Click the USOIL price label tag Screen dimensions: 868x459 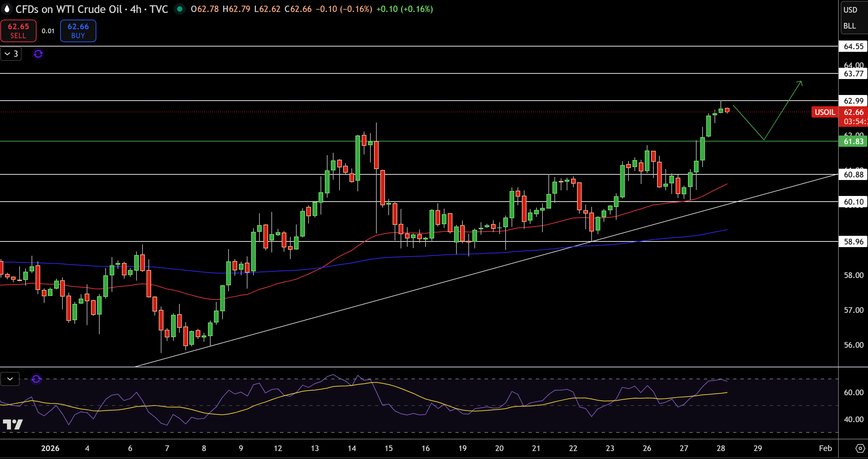[x=825, y=112]
